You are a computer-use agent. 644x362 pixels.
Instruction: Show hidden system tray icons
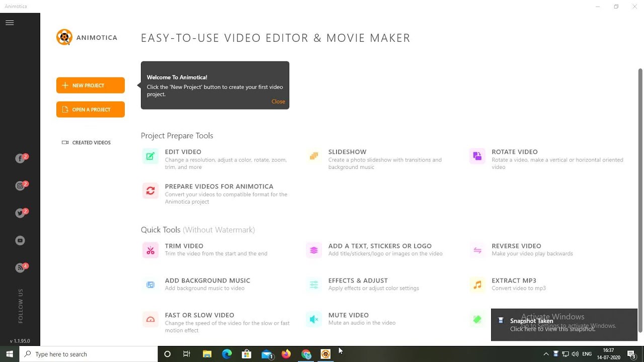point(546,354)
